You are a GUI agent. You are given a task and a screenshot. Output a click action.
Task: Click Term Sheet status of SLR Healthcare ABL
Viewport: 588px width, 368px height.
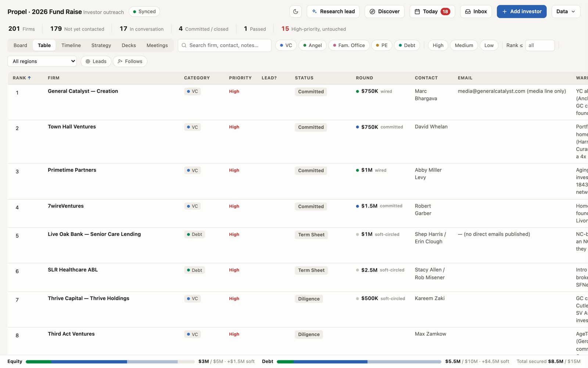click(x=311, y=270)
